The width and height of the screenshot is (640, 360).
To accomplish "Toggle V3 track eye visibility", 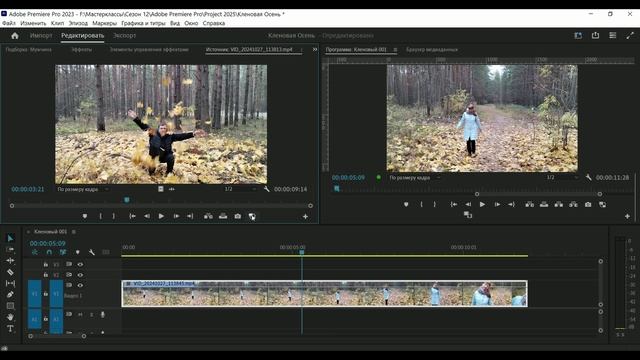I will click(80, 264).
